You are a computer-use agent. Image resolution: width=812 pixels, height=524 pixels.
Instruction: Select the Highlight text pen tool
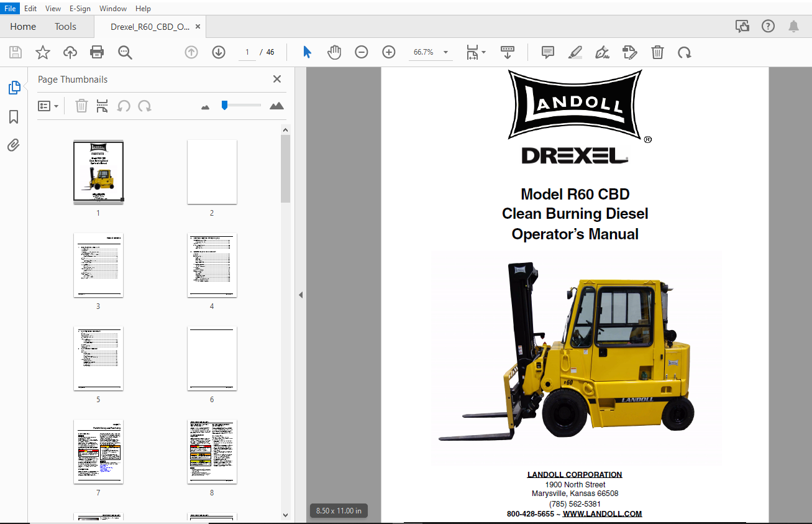tap(575, 52)
